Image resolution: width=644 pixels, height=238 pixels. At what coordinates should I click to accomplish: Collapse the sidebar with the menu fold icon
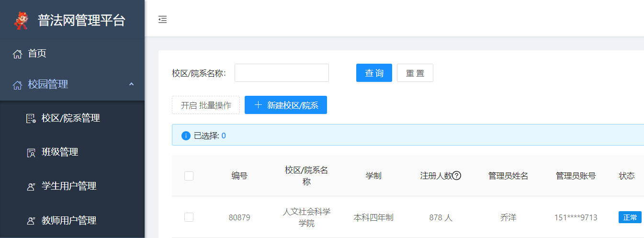[163, 20]
